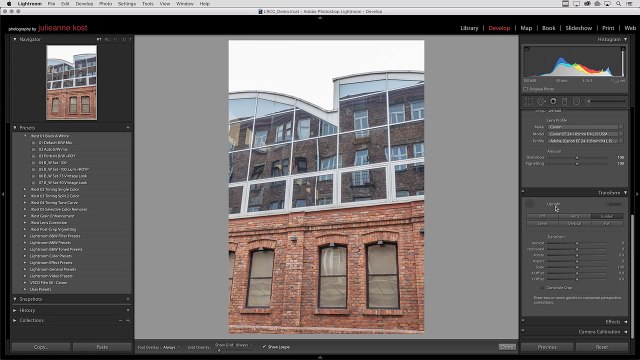Viewport: 640px width, 360px height.
Task: Select the 01 Default B/W Mix preset
Action: click(55, 143)
